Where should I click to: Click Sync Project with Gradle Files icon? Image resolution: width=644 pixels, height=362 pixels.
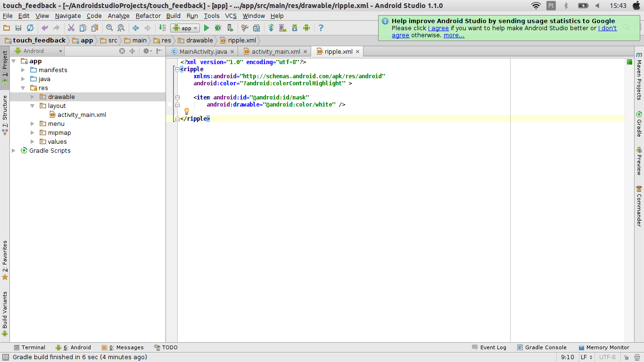(x=271, y=28)
